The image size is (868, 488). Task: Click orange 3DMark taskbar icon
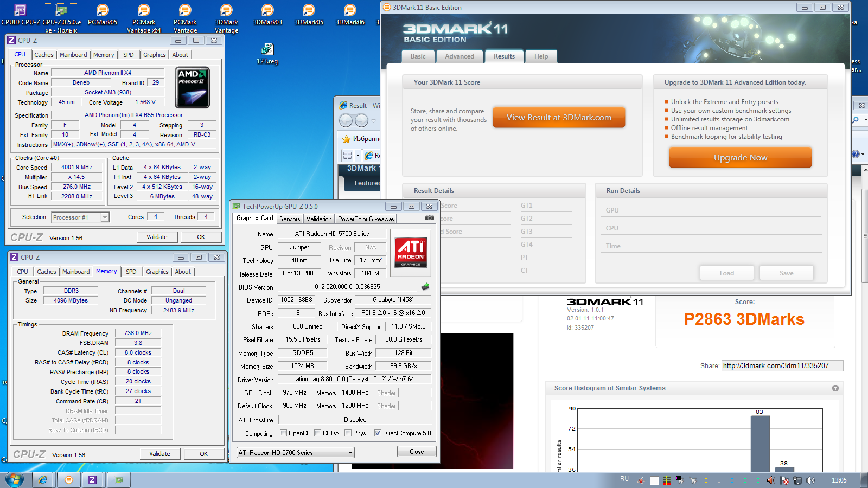68,480
